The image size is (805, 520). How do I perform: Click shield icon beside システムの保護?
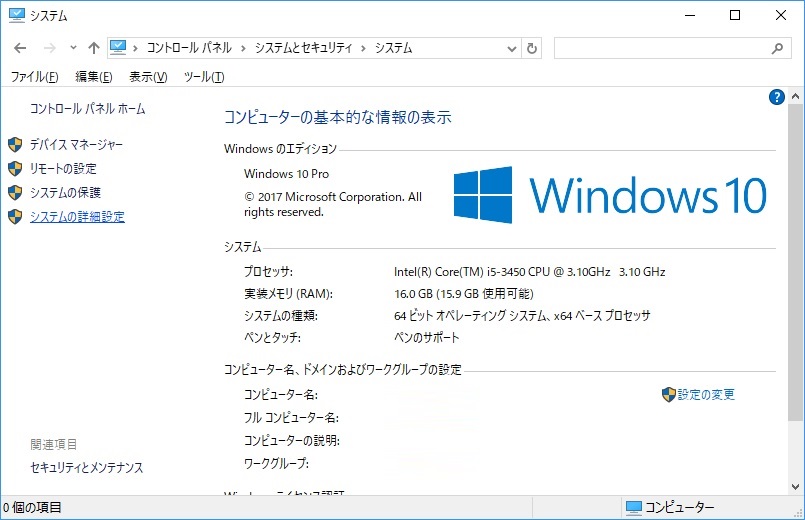pyautogui.click(x=15, y=192)
